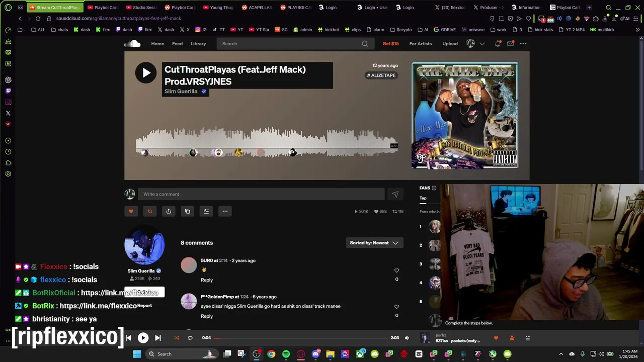
Task: Click the Write a comment field
Action: coord(261,194)
